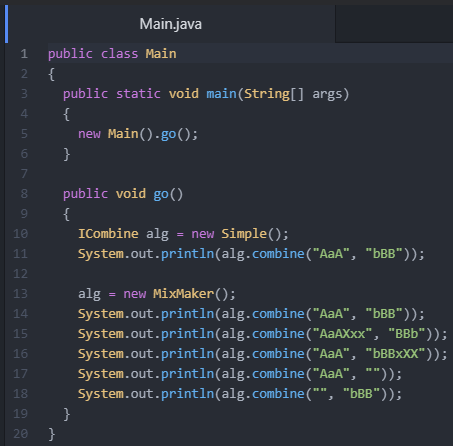Click line number 17 in gutter
This screenshot has height=446, width=453.
(20, 374)
